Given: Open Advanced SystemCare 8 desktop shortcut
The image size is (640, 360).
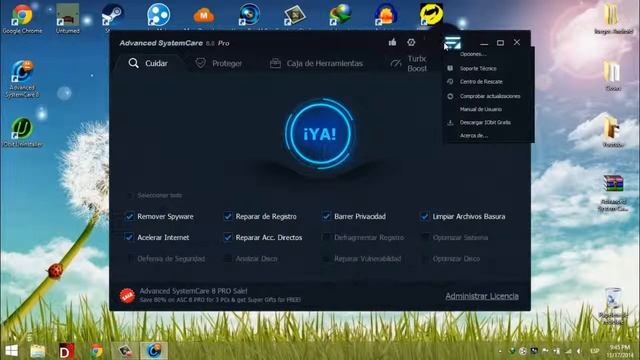Looking at the screenshot, I should pyautogui.click(x=22, y=79).
